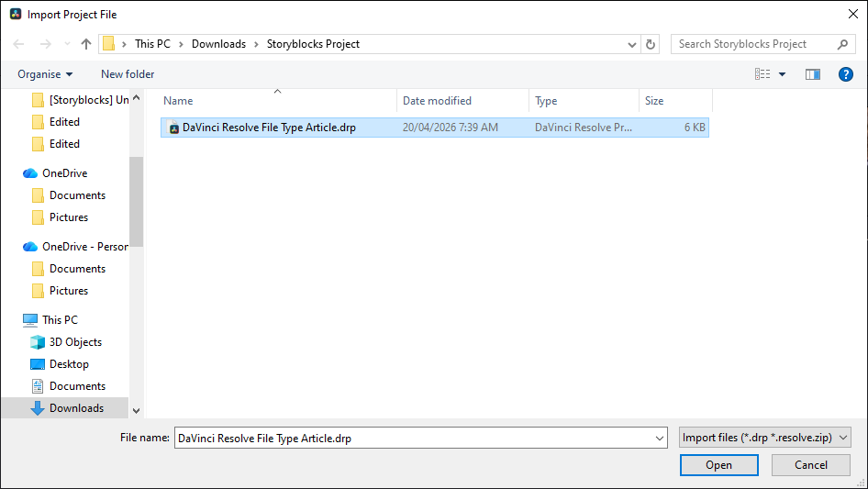
Task: Click the Downloads blue arrow icon
Action: tap(38, 408)
